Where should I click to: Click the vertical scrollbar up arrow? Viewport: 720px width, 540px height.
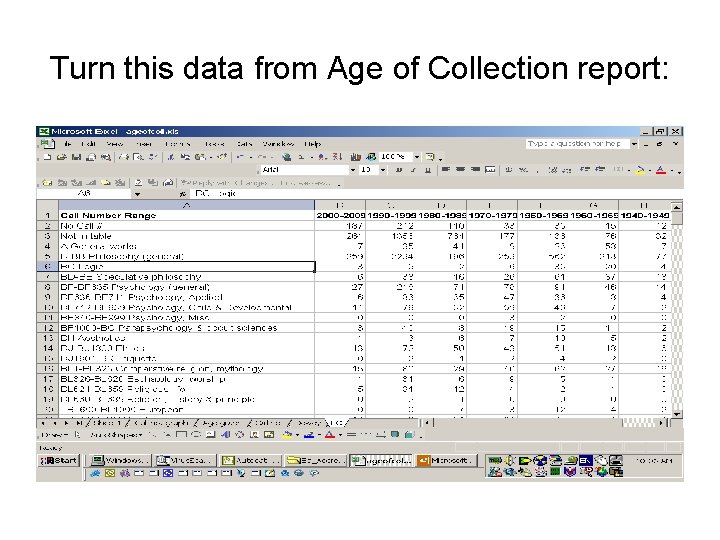(x=676, y=207)
